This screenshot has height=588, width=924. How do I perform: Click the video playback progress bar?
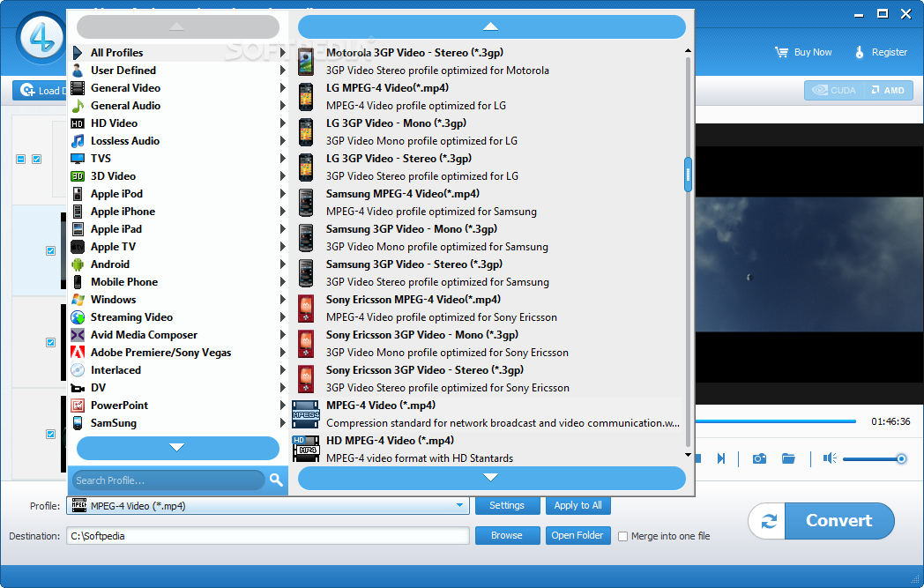776,421
